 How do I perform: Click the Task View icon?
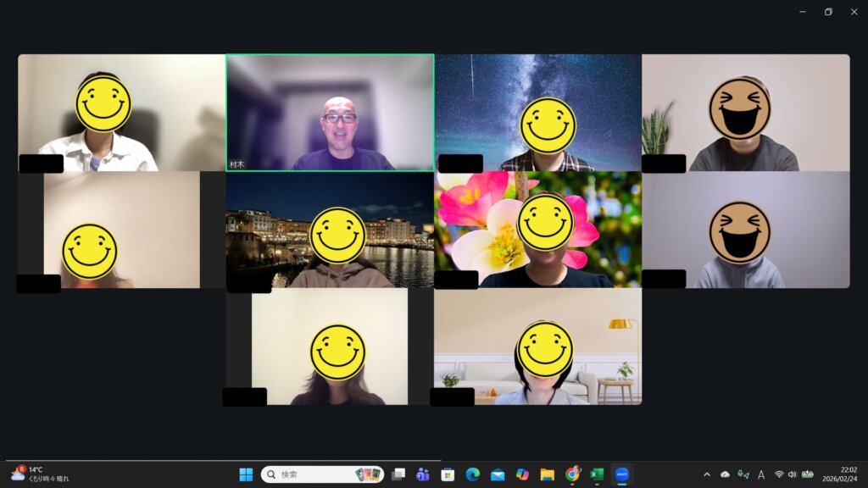click(x=398, y=474)
